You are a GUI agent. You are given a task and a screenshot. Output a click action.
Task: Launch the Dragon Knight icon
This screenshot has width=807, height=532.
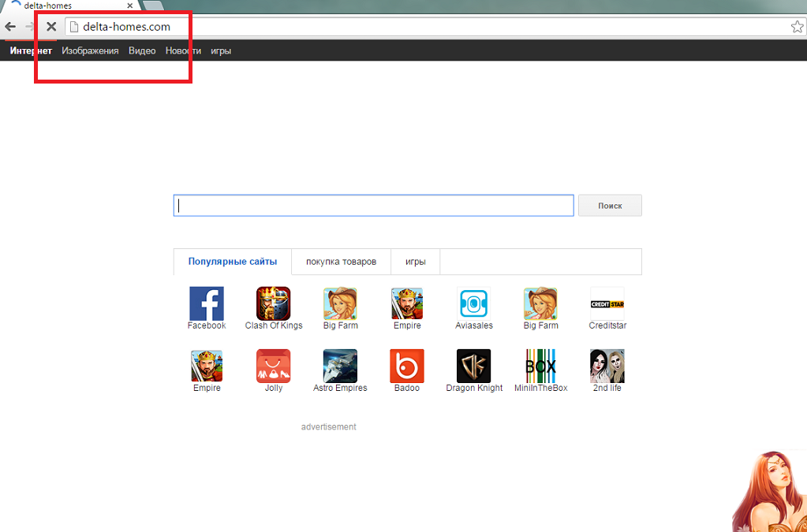(x=473, y=366)
